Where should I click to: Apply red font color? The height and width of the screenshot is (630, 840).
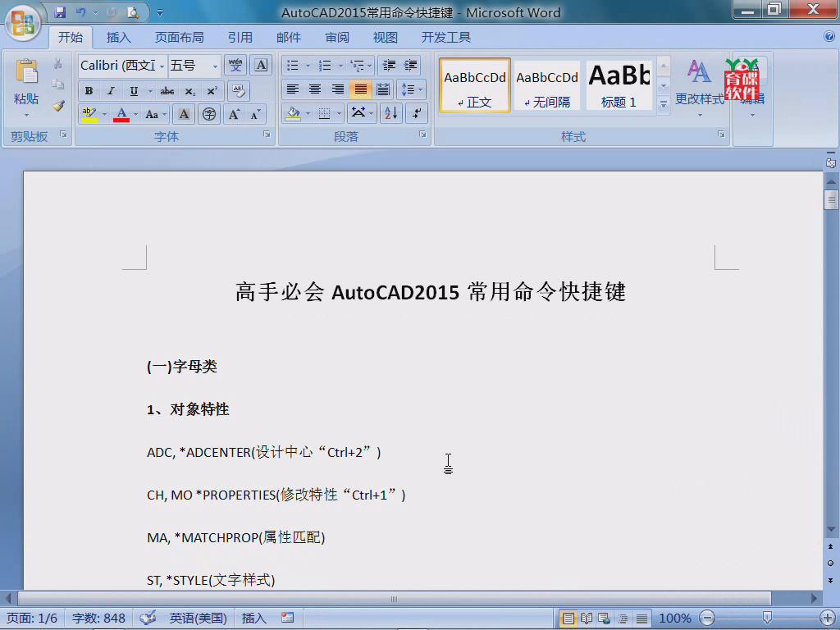click(x=121, y=114)
